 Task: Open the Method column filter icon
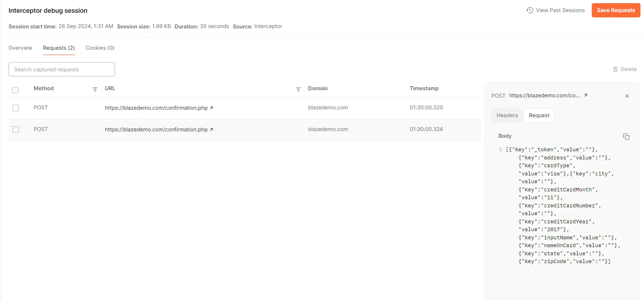pos(95,89)
